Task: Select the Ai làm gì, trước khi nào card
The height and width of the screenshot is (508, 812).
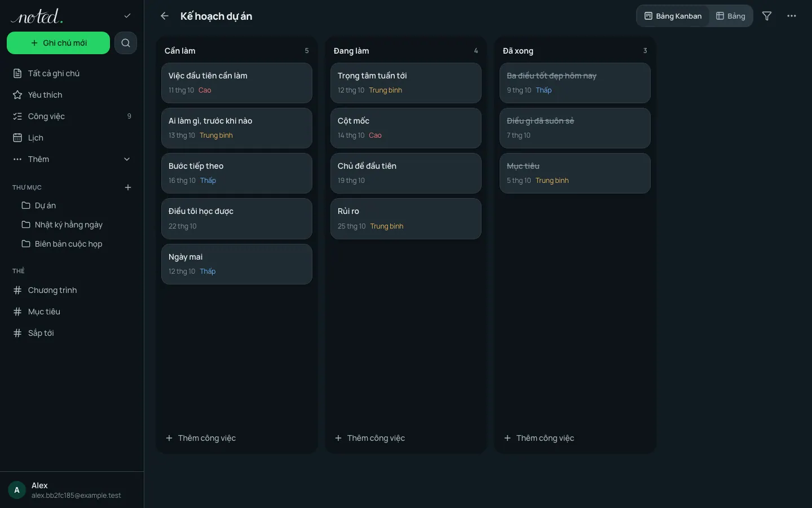Action: (237, 128)
